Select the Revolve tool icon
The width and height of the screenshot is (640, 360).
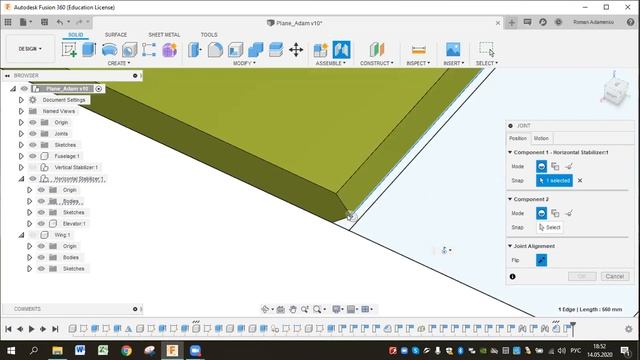click(109, 50)
